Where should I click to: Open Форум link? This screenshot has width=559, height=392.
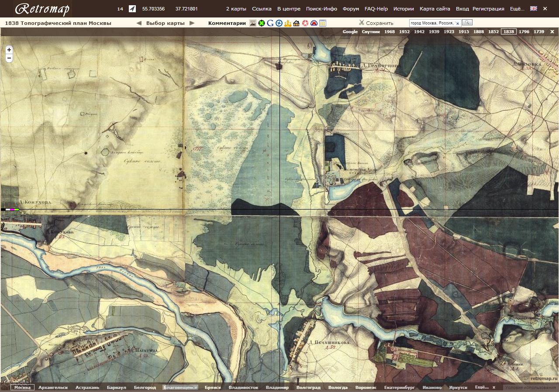point(351,9)
